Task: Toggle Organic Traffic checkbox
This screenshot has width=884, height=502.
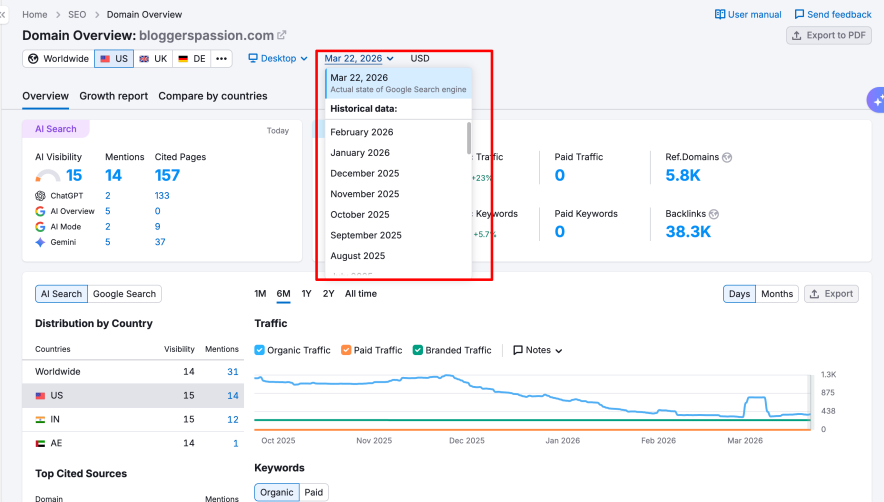Action: pyautogui.click(x=259, y=350)
